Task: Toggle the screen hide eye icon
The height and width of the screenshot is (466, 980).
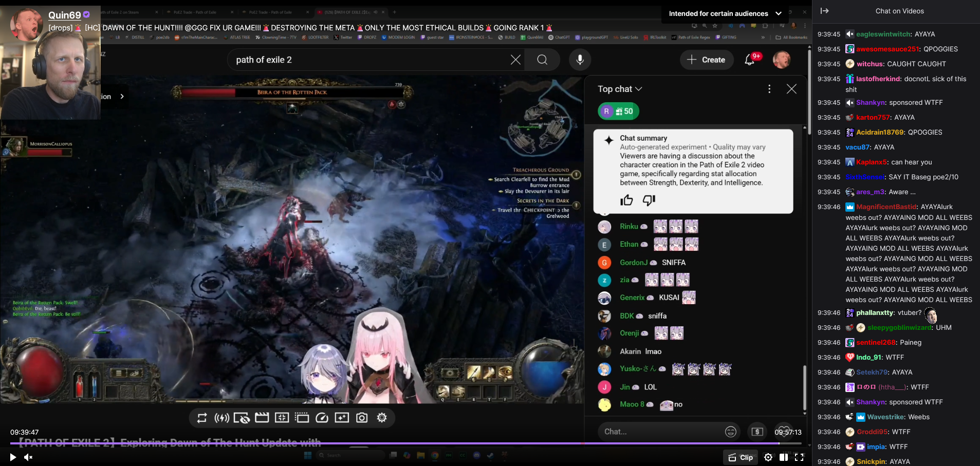Action: point(242,418)
